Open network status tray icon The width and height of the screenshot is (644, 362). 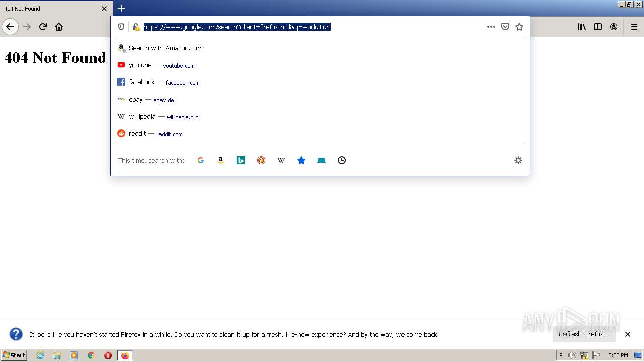(584, 355)
